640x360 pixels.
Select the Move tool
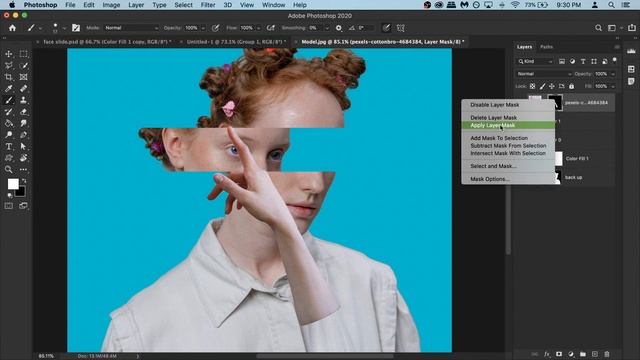pyautogui.click(x=9, y=54)
